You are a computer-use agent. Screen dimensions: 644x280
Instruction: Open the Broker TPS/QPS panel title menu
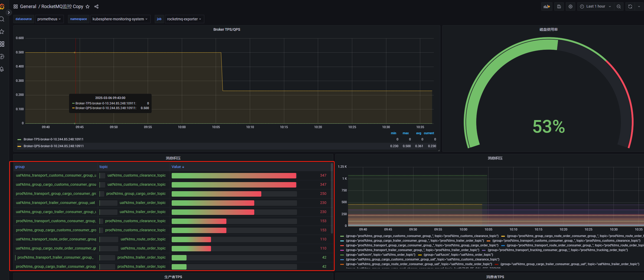pyautogui.click(x=227, y=29)
